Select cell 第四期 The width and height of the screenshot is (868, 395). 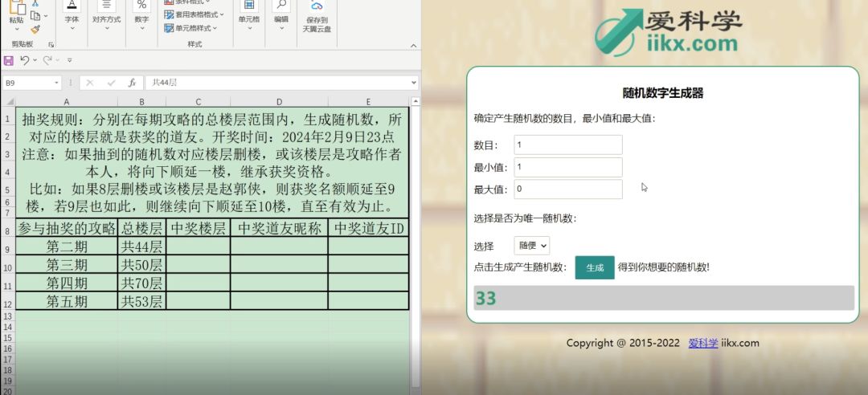[67, 283]
